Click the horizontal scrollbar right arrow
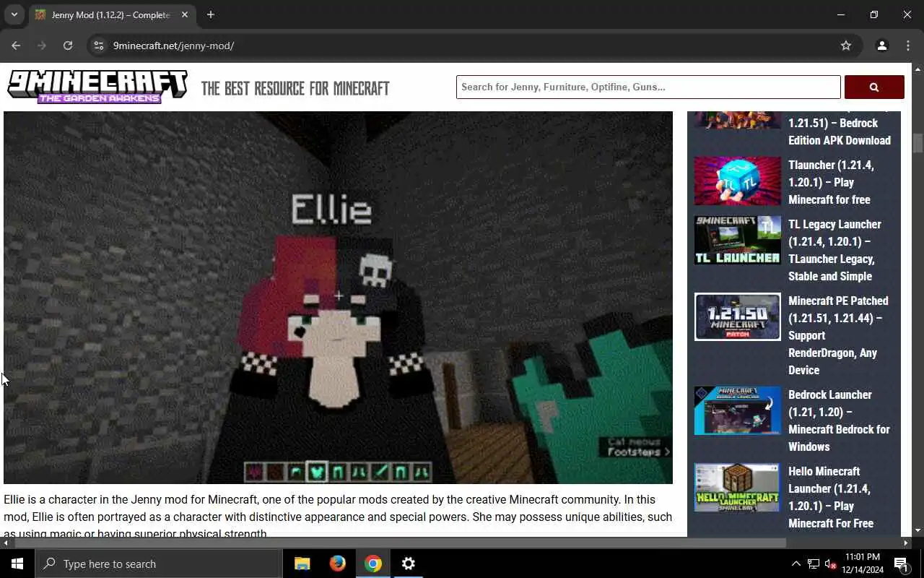 point(905,543)
